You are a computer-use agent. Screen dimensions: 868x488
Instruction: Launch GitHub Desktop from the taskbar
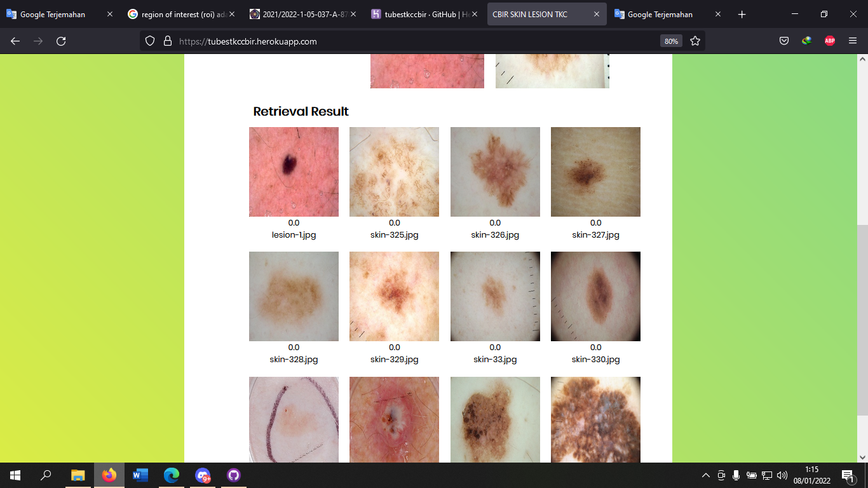point(233,475)
